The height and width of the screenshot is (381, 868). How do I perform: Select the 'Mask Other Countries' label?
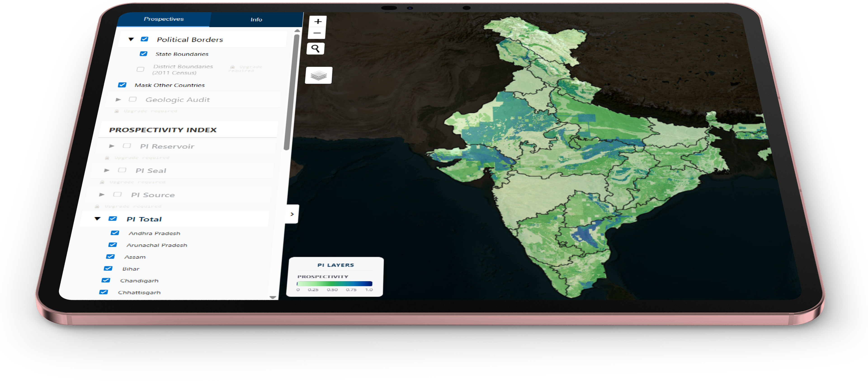click(170, 85)
